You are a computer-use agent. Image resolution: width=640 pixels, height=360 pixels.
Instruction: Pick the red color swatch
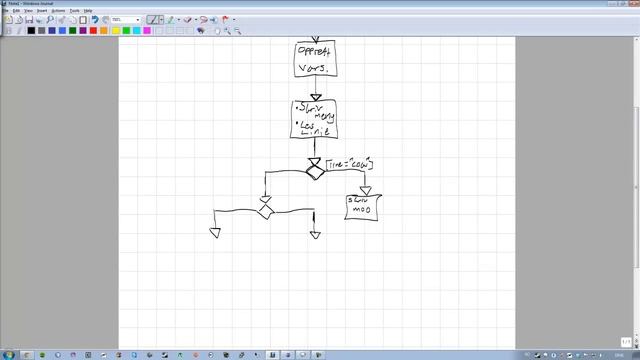93,31
